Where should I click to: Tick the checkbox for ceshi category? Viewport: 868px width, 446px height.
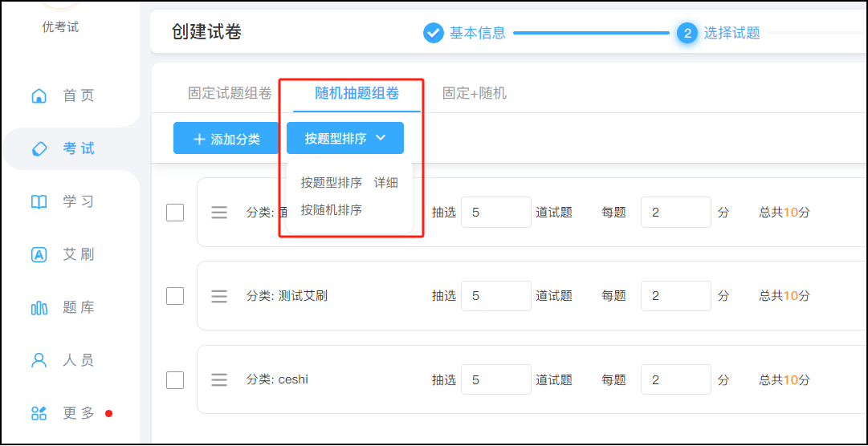coord(175,379)
